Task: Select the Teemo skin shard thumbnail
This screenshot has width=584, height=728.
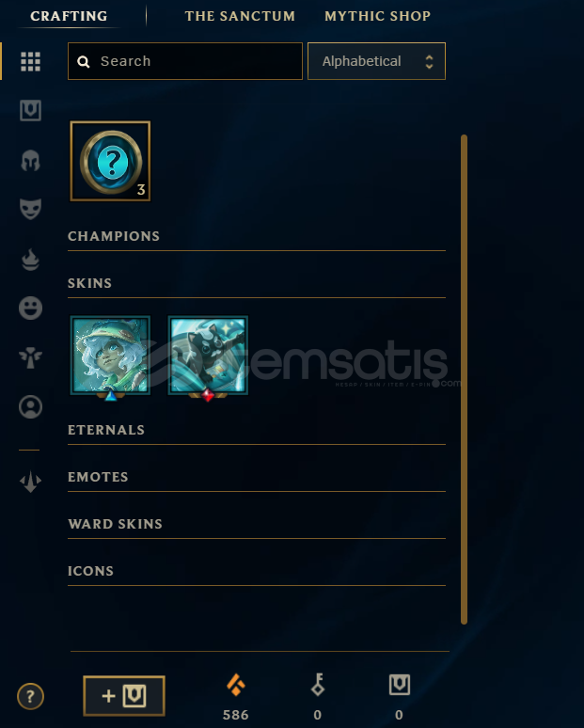Action: [x=110, y=356]
